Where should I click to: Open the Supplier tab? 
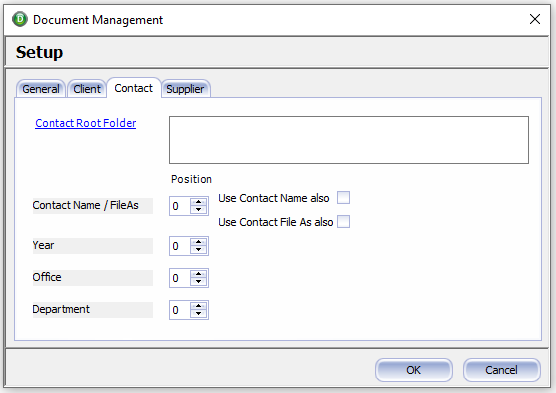click(x=185, y=89)
